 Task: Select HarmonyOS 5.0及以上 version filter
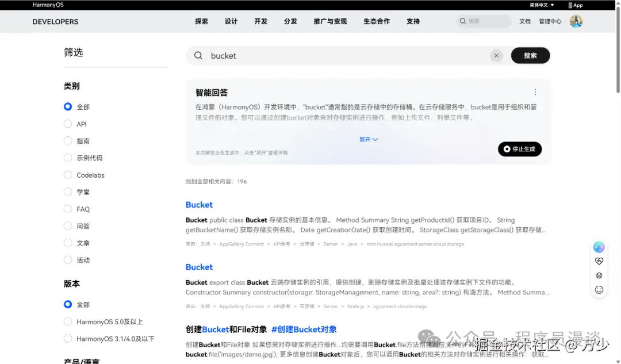pyautogui.click(x=68, y=321)
